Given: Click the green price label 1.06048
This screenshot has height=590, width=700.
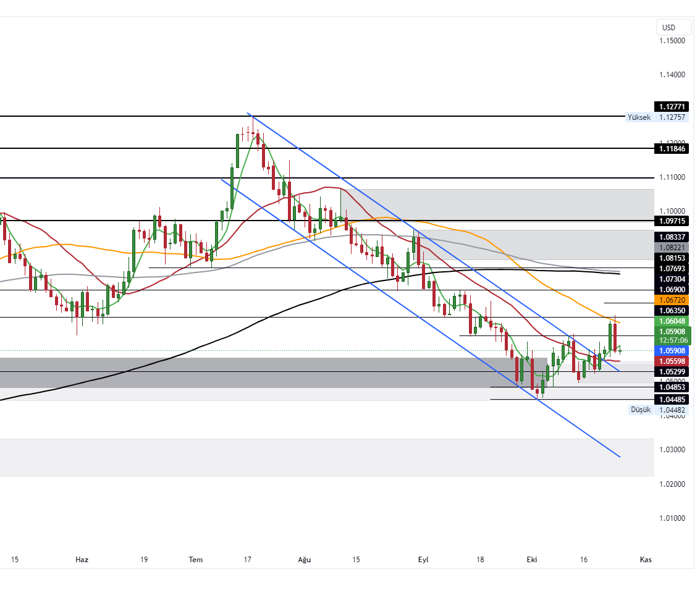Looking at the screenshot, I should pos(673,321).
